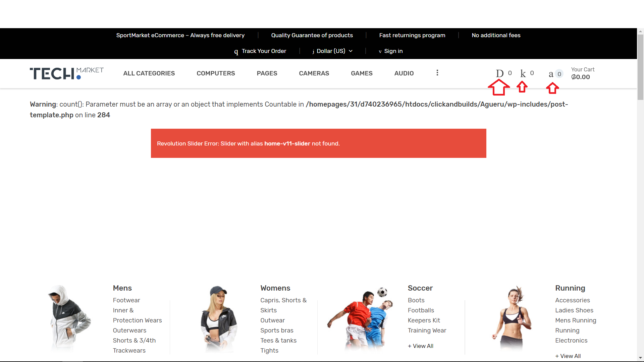Click the Ladies Shoes link
The height and width of the screenshot is (362, 644).
point(574,310)
